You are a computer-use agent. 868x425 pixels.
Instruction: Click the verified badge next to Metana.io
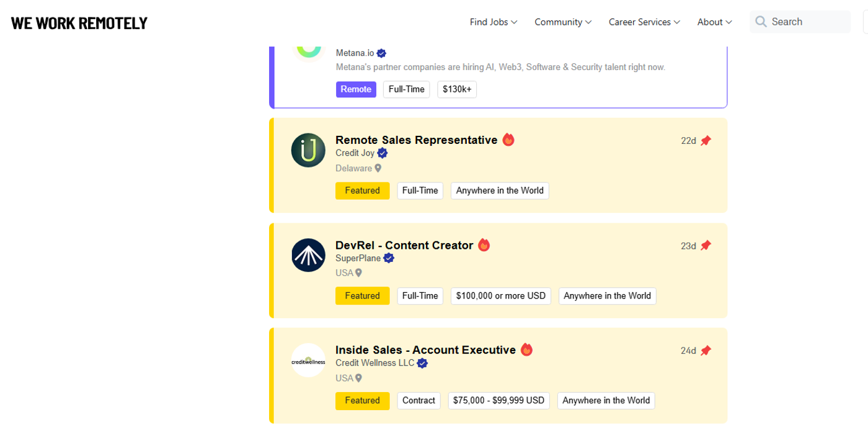pos(382,53)
